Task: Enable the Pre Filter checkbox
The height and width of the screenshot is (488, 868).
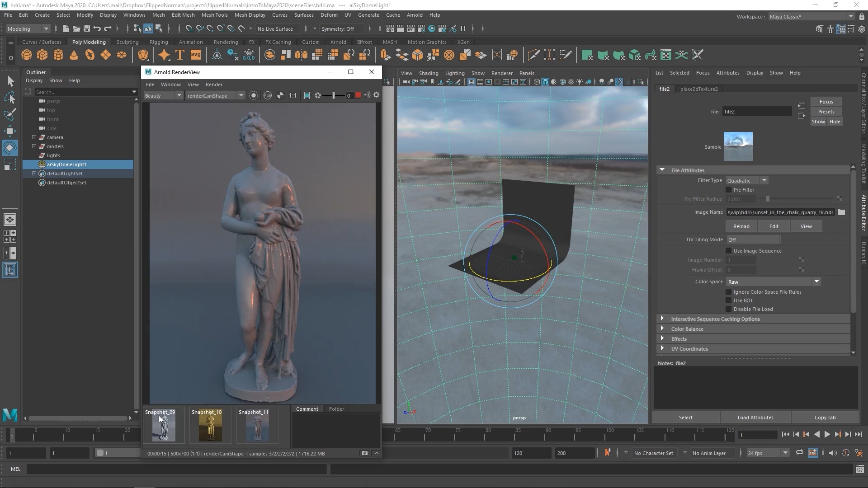Action: pyautogui.click(x=728, y=190)
